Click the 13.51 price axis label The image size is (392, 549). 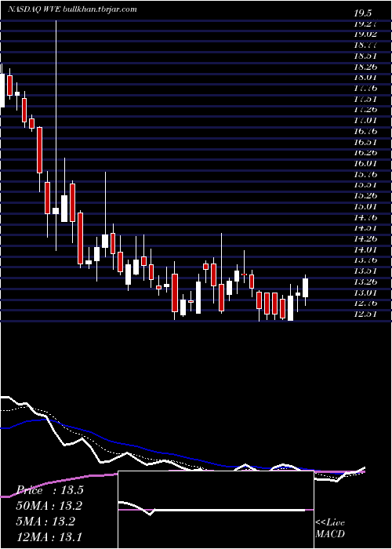[x=365, y=271]
